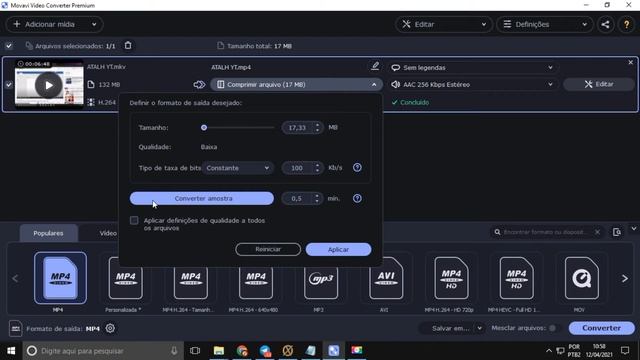
Task: Click the pencil rename output file icon
Action: click(x=375, y=66)
